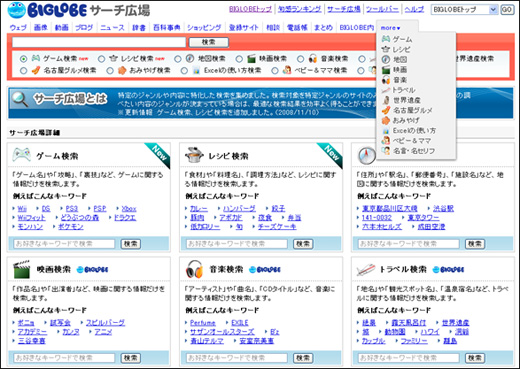Select the レシピ検索 radio button
520x369 pixels.
[101, 59]
